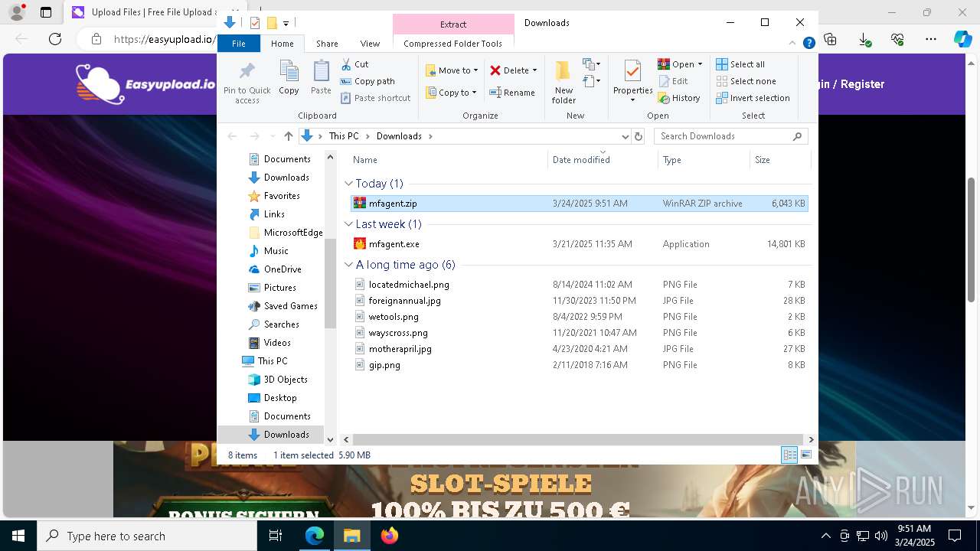Switch to the Home ribbon tab
Image resolution: width=980 pixels, height=551 pixels.
(282, 44)
